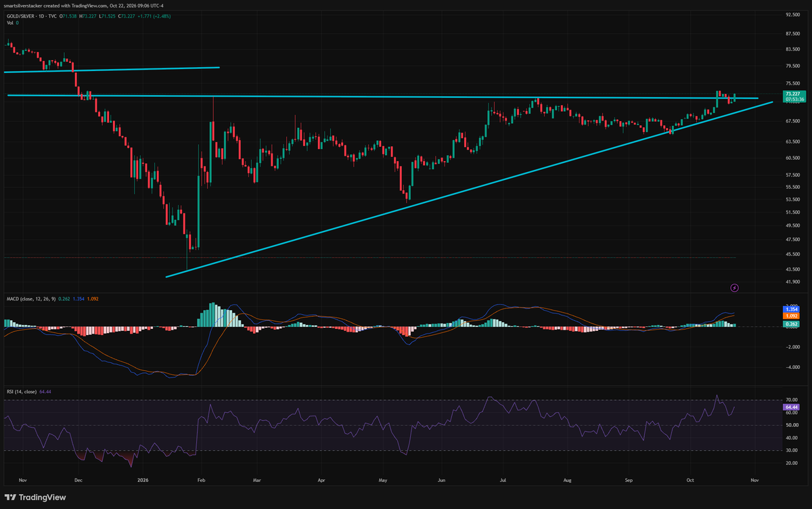Click the Dec label on the time axis

coord(78,480)
